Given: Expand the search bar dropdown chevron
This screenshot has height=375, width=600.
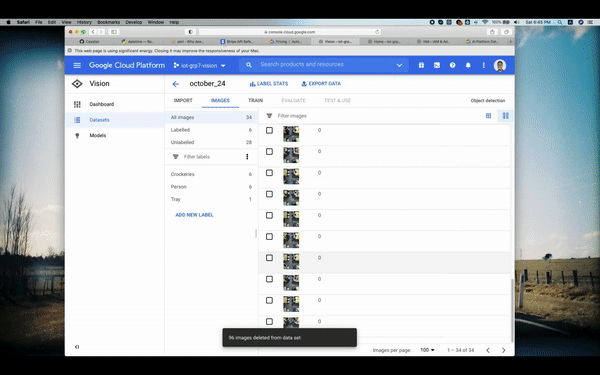Looking at the screenshot, I should (399, 65).
